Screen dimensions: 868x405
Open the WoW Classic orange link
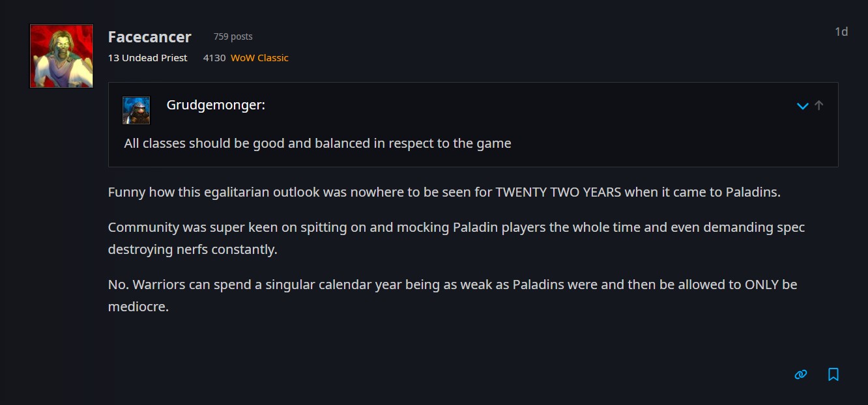tap(259, 58)
